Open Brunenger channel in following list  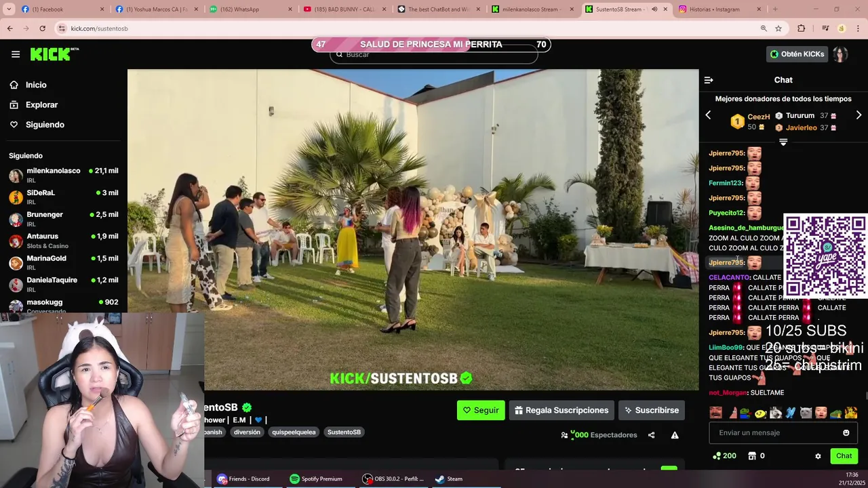64,219
